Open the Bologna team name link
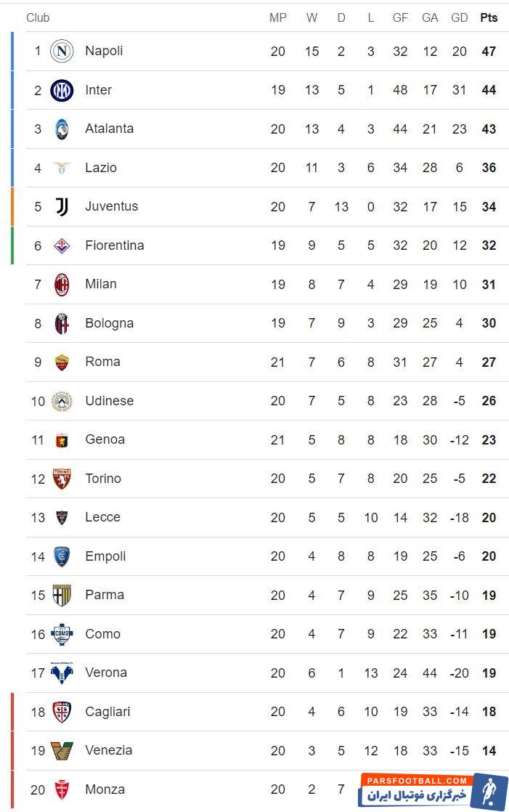 109,323
